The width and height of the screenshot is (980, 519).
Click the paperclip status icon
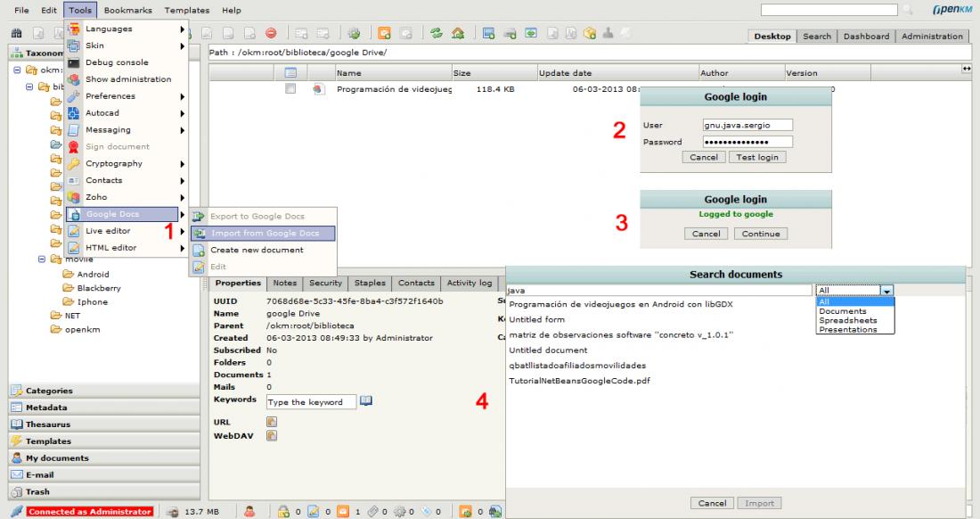[x=373, y=511]
